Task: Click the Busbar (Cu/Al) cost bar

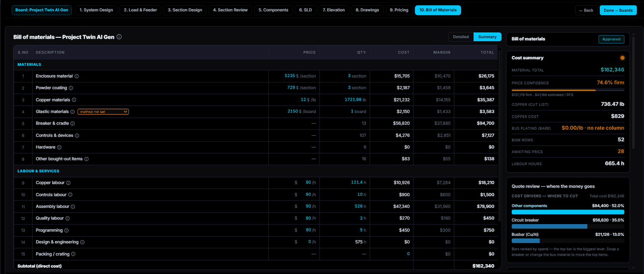Action: pyautogui.click(x=568, y=241)
